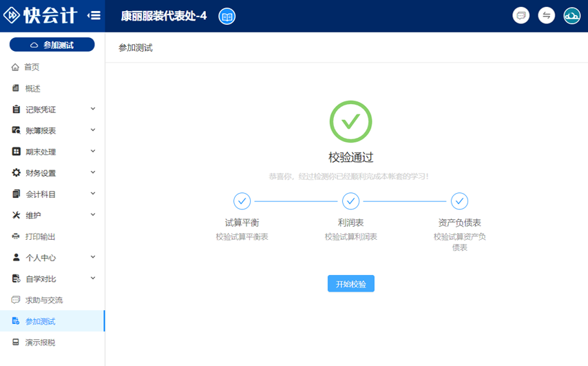Open 打印输出 in the sidebar
The width and height of the screenshot is (588, 366).
coord(40,236)
